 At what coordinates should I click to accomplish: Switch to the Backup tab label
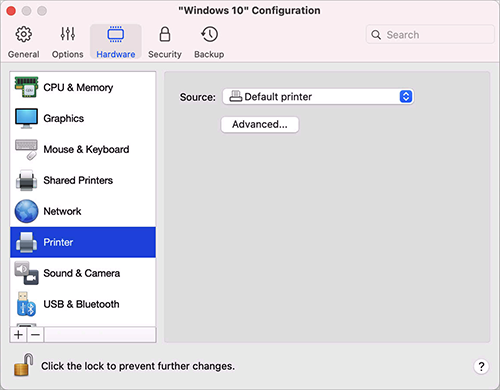pos(209,54)
